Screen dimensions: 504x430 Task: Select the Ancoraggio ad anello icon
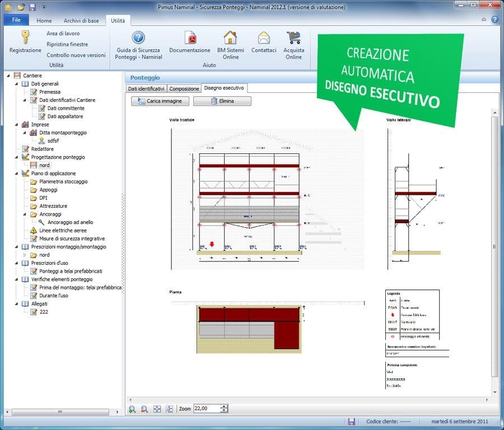(x=41, y=222)
